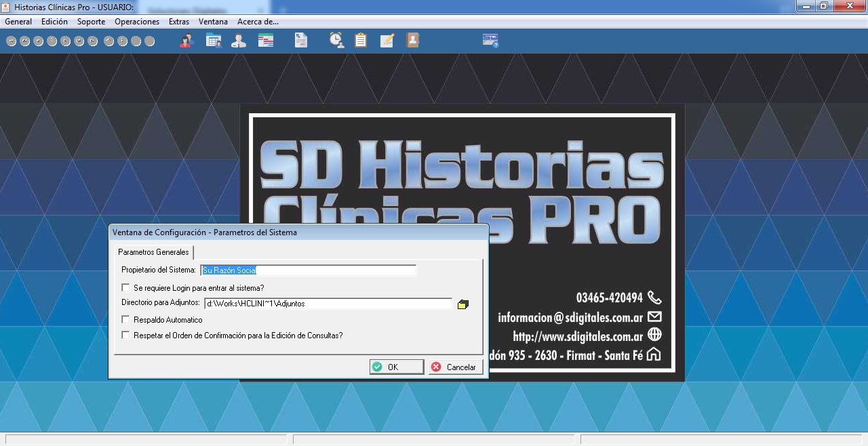The image size is (868, 446).
Task: Click the SD help icon in toolbar
Action: (490, 41)
